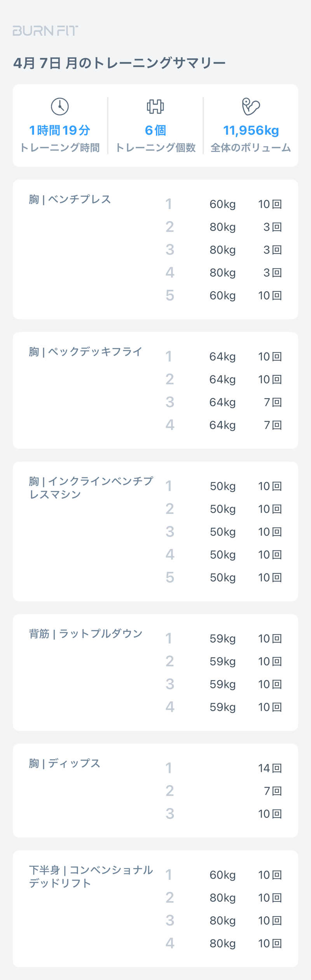Tap the 11,956kg total volume value

[251, 130]
